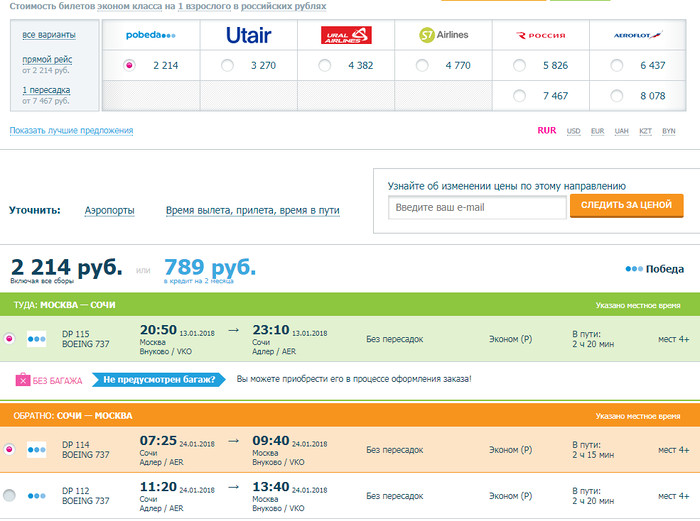Viewport: 700px width, 521px height.
Task: Switch currency to USD
Action: [x=573, y=131]
